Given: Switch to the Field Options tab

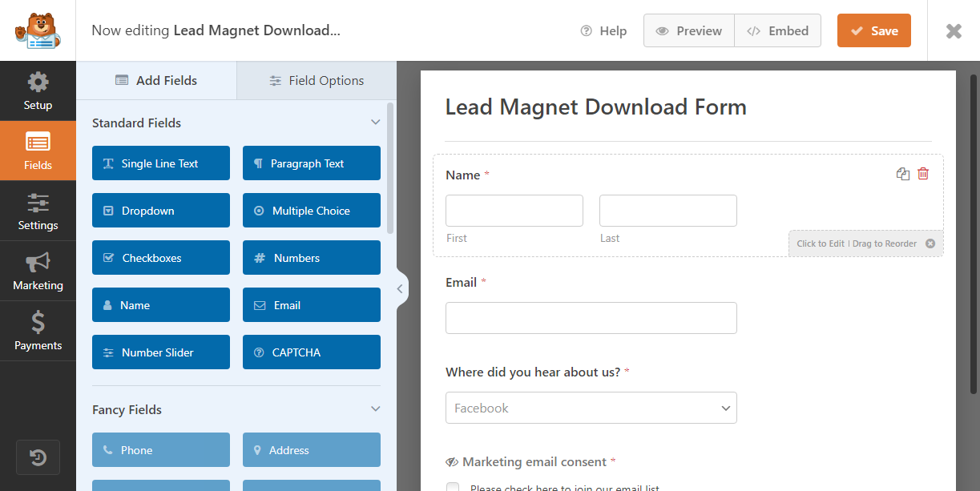Looking at the screenshot, I should [317, 80].
